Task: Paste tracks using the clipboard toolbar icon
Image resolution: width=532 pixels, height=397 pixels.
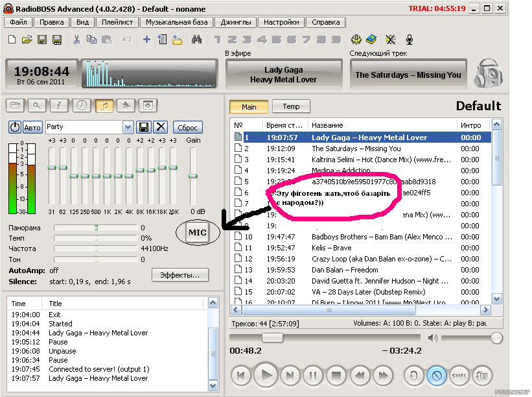Action: 107,40
